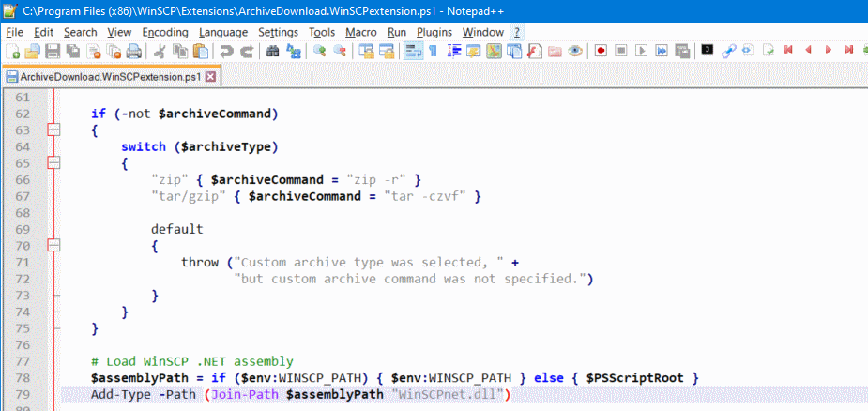Collapse the default block fold at line 70
The height and width of the screenshot is (411, 868).
click(53, 245)
